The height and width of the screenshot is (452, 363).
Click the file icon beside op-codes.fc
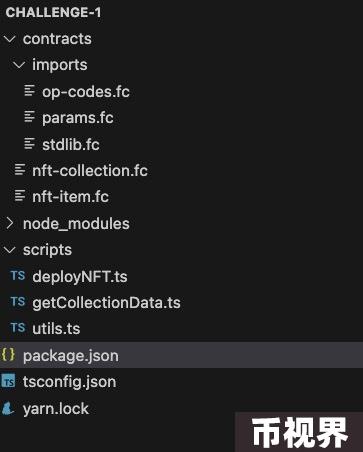[30, 91]
